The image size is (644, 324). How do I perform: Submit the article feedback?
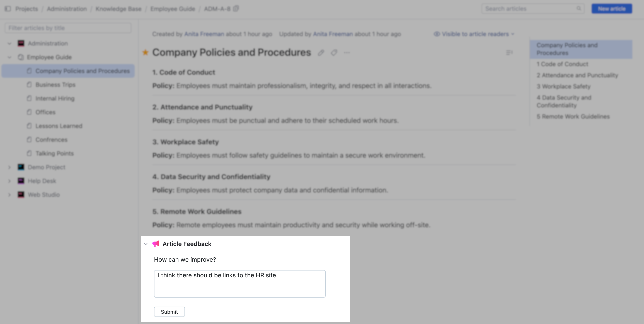coord(169,312)
